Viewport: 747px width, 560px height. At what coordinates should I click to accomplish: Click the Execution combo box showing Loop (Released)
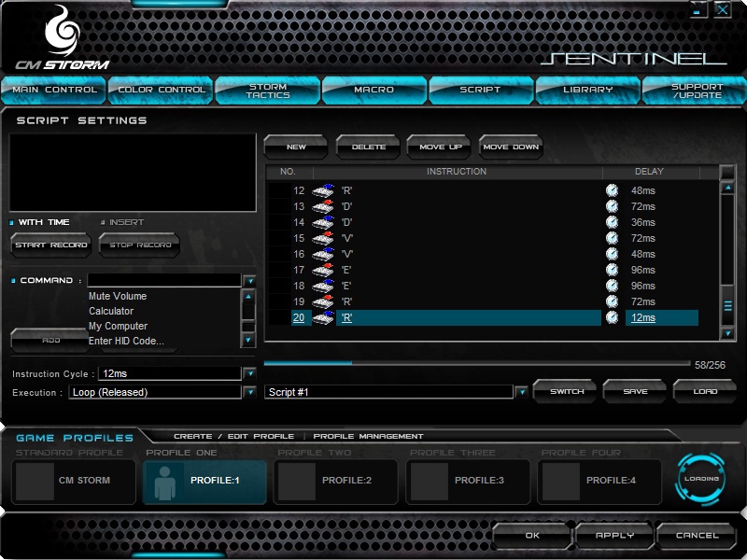point(155,392)
